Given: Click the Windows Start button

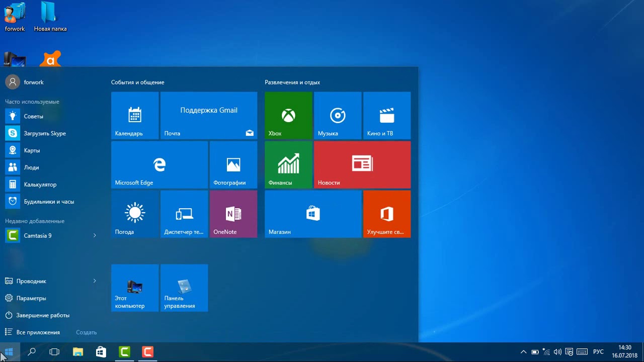Looking at the screenshot, I should click(x=9, y=352).
